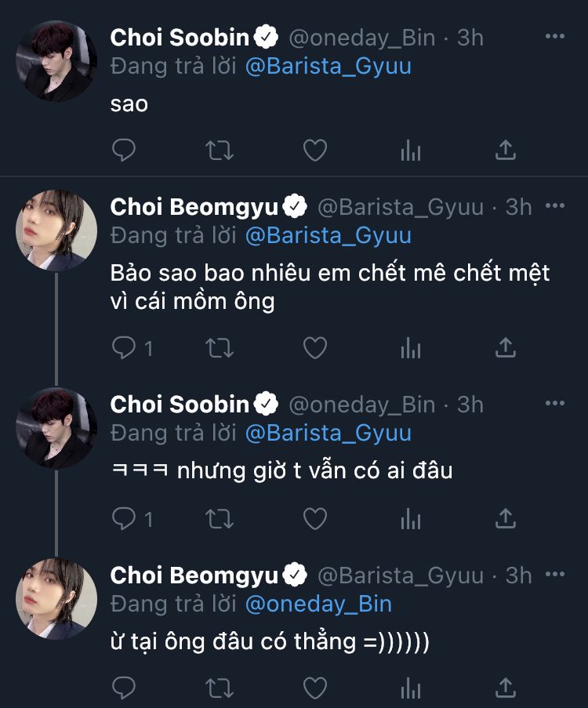Open the @oneday_Bin mention link in last tweet
This screenshot has height=708, width=588.
318,605
